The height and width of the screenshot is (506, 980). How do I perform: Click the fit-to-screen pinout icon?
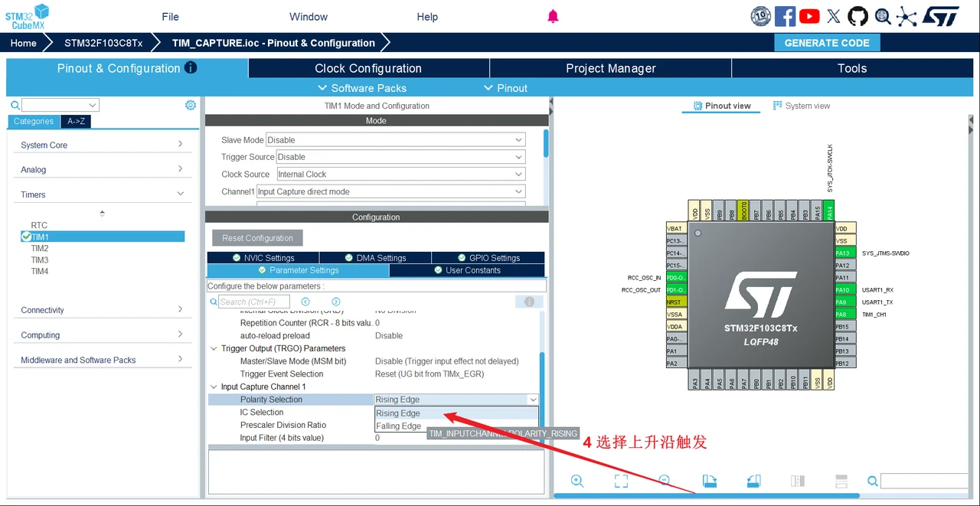click(x=621, y=481)
